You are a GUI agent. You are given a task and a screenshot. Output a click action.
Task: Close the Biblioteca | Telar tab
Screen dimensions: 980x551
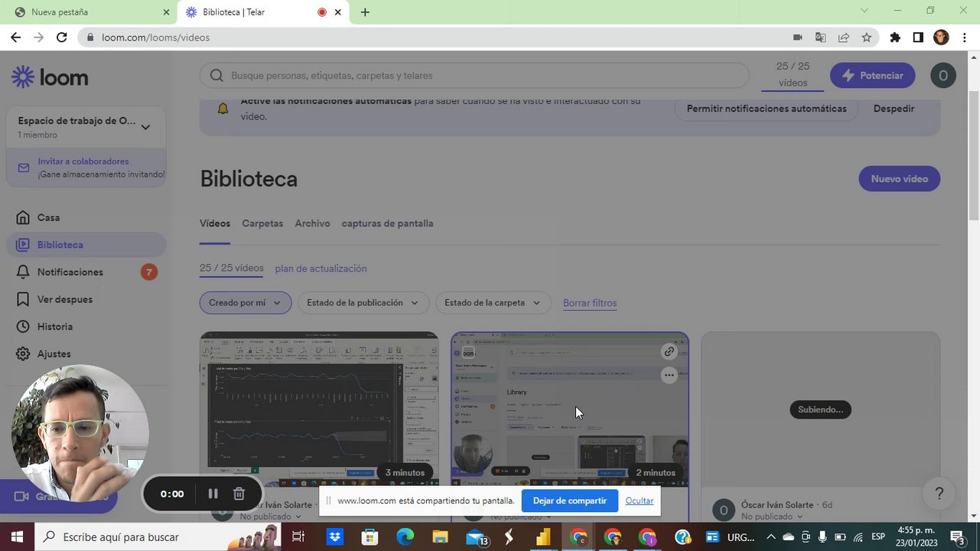[x=337, y=12]
